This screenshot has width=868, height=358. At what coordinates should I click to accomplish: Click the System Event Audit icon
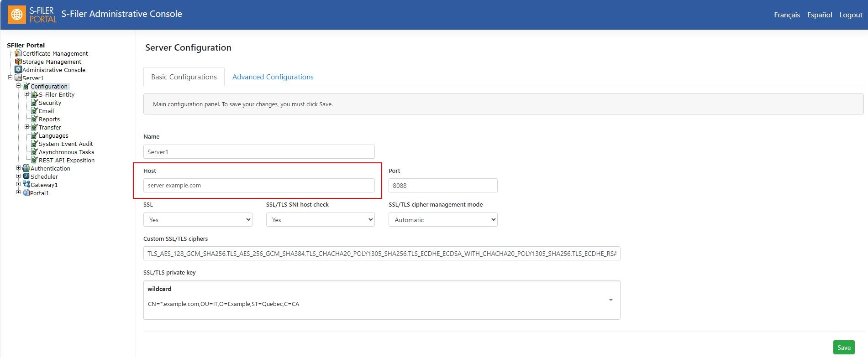tap(35, 144)
